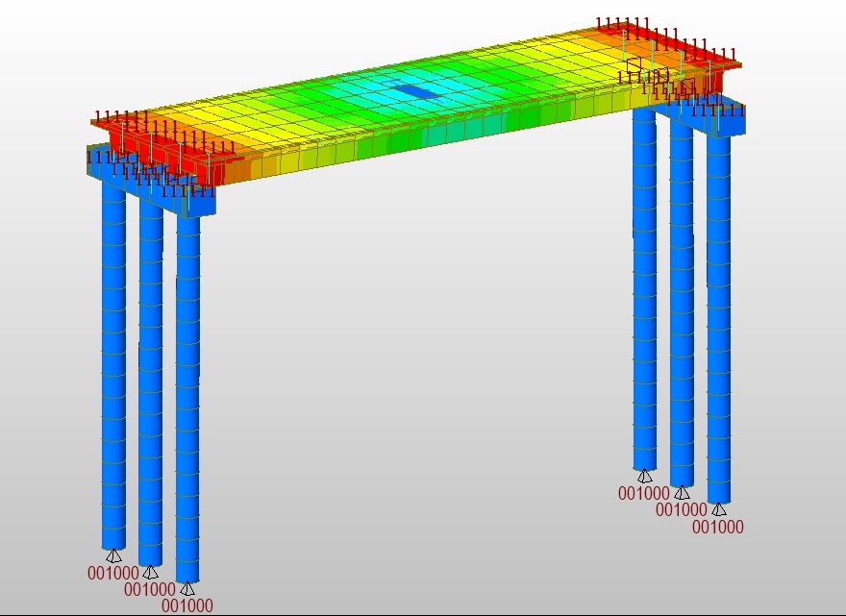Select the support symbol under the rightmost pile
The image size is (846, 616).
(x=718, y=509)
